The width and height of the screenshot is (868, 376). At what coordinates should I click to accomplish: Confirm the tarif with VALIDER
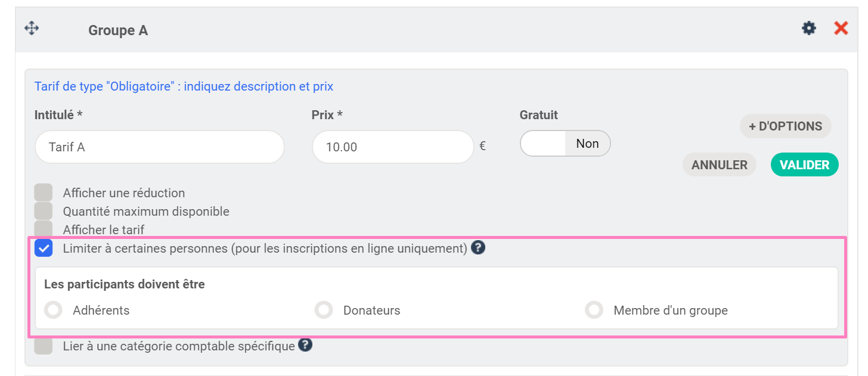coord(804,165)
